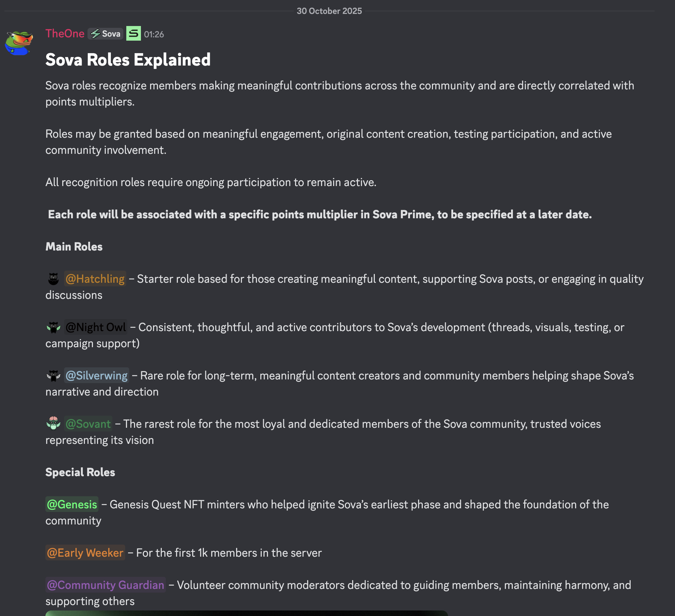Click the 30 October 2025 date divider
Viewport: 675px width, 616px height.
tap(329, 11)
